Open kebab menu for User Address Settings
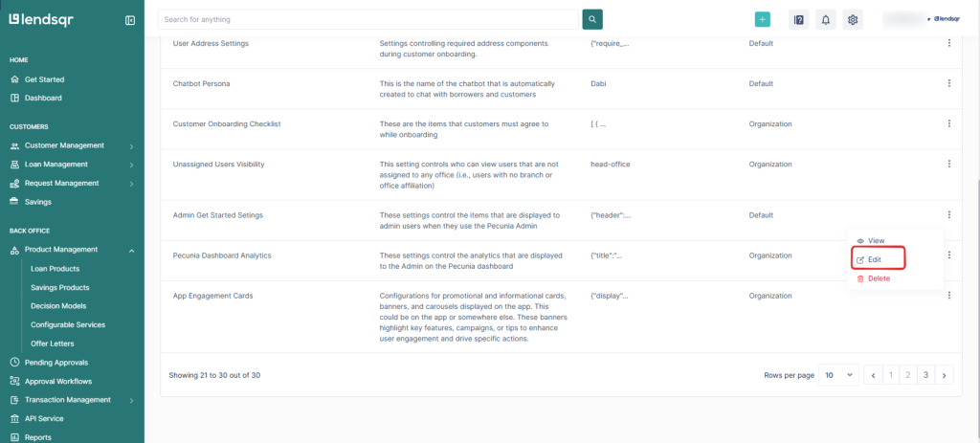The width and height of the screenshot is (980, 443). pos(948,43)
